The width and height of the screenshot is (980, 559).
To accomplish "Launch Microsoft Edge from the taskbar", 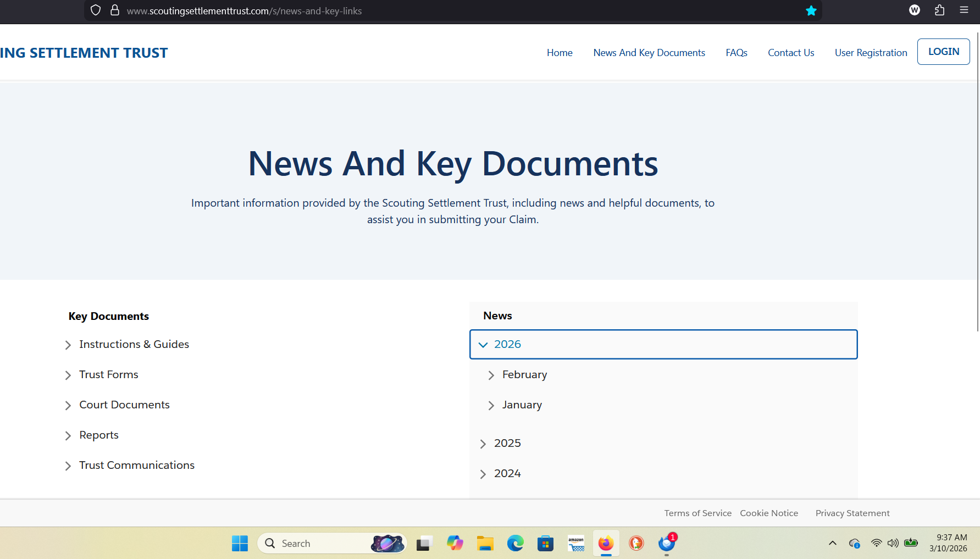I will 515,543.
